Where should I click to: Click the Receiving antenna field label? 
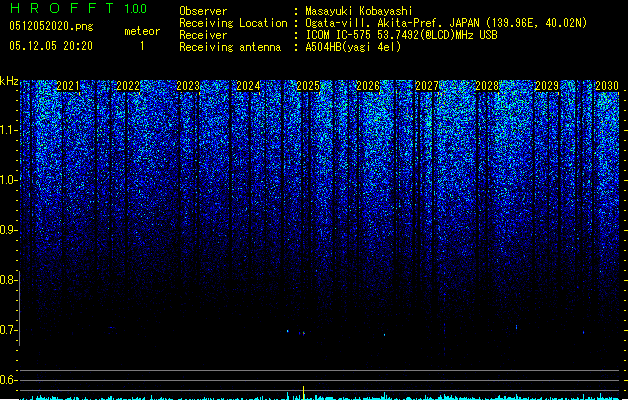point(230,47)
